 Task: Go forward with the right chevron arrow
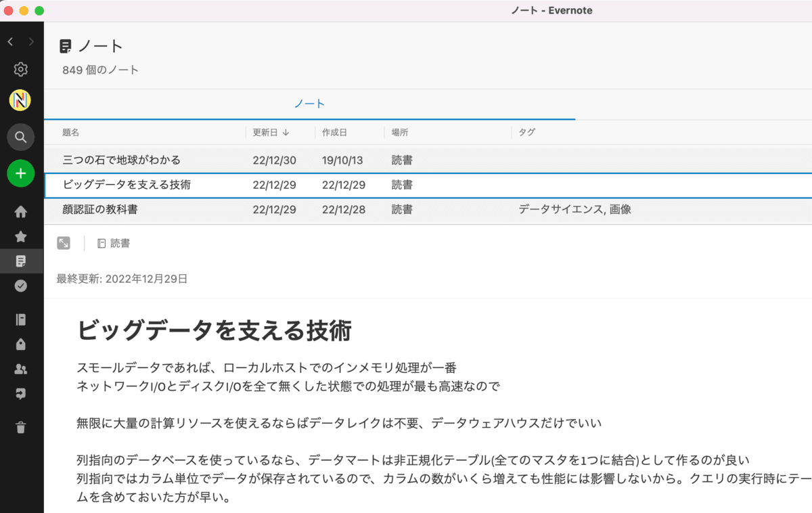[x=31, y=42]
